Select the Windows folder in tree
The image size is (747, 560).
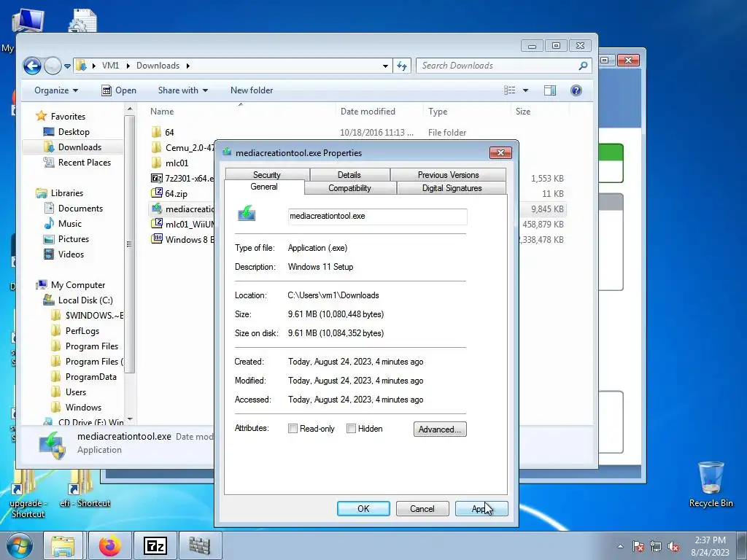(76, 407)
